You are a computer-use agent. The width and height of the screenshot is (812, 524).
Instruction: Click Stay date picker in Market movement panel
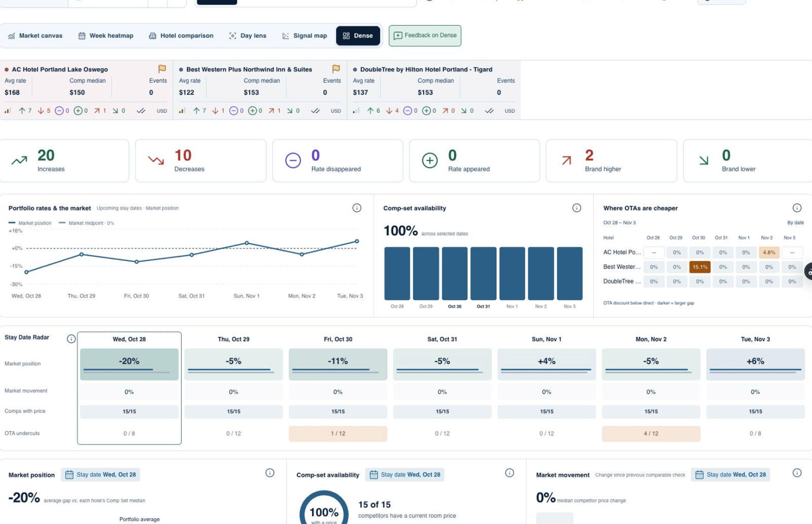[730, 475]
